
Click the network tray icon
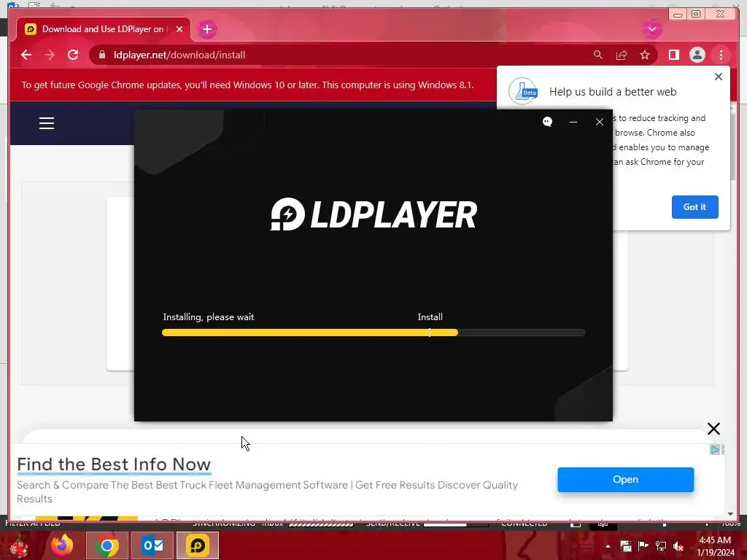[661, 545]
